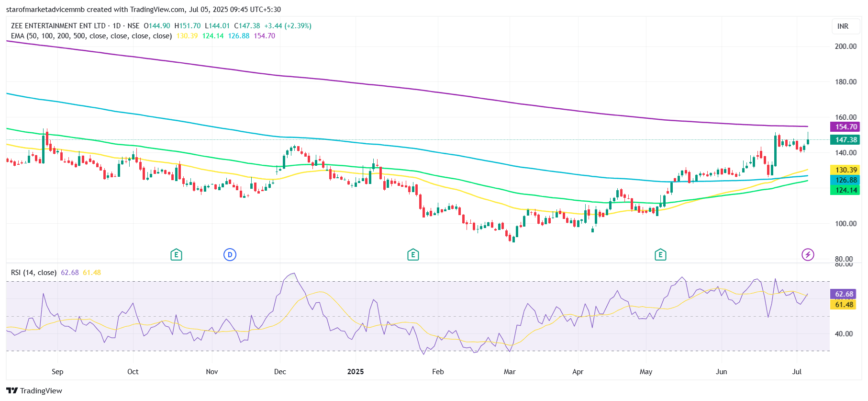The width and height of the screenshot is (868, 401).
Task: Select the EMA (50, 100, 200, 500) indicator legend
Action: (x=91, y=36)
